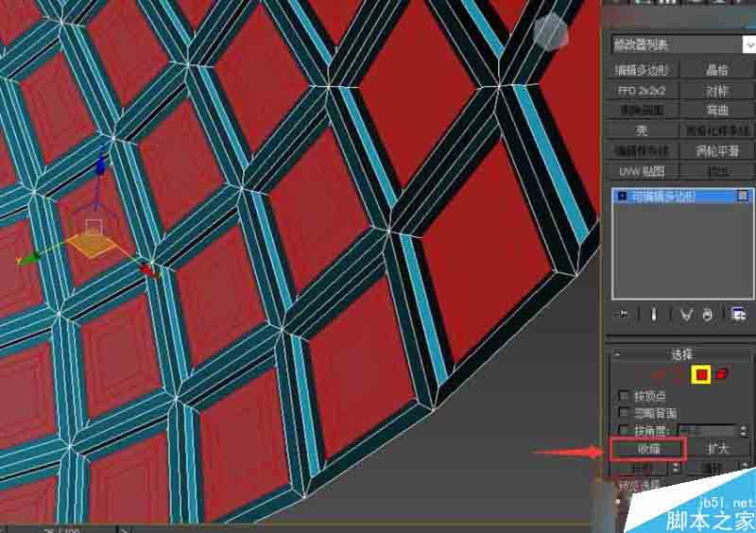
Task: Toggle show end result icon
Action: pyautogui.click(x=654, y=315)
